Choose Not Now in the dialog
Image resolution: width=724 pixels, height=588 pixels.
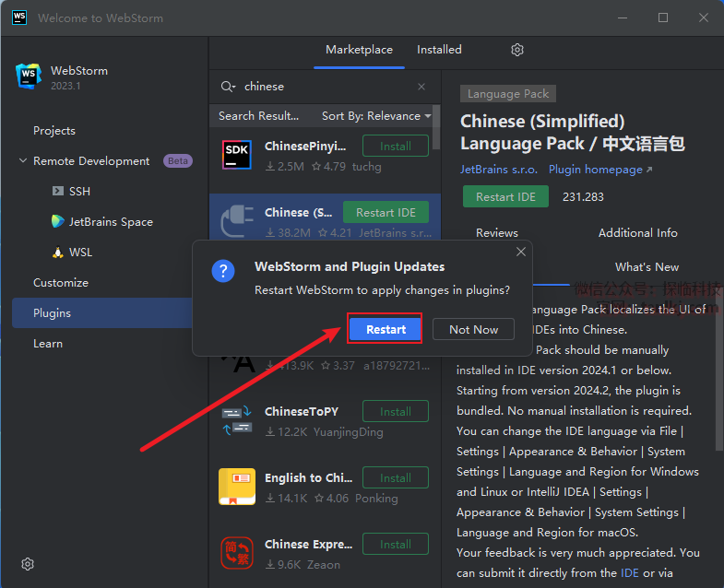(x=473, y=330)
